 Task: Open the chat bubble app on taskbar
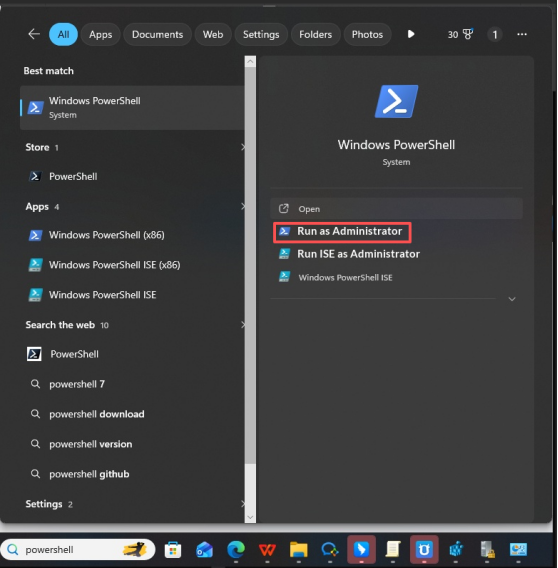pos(330,550)
